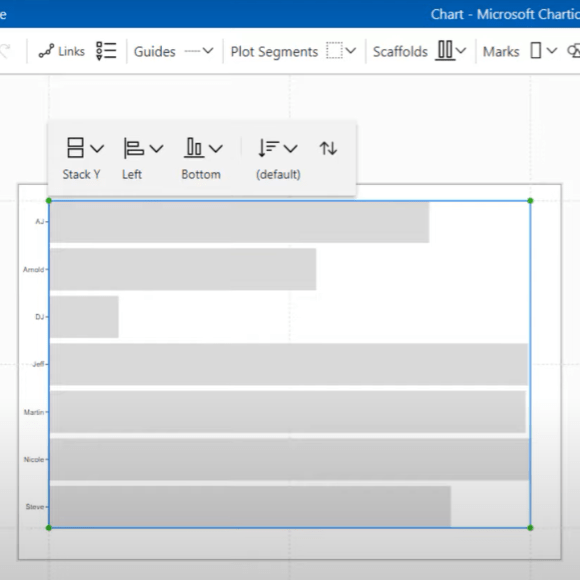Select the Plot Segments dashed square icon
Screen dimensions: 580x580
pos(334,51)
